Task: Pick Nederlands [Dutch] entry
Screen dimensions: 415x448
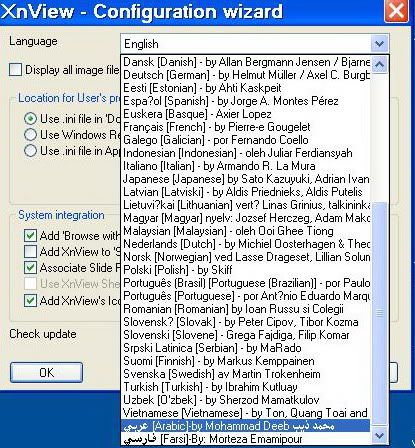Action: pos(246,244)
